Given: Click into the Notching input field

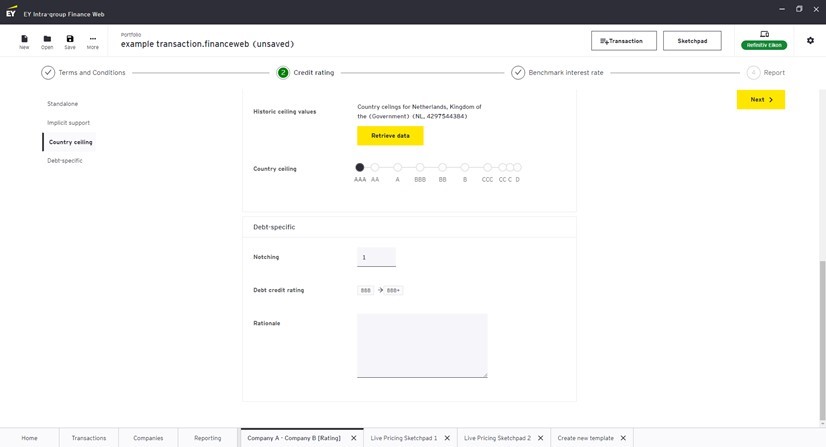Looking at the screenshot, I should [376, 257].
